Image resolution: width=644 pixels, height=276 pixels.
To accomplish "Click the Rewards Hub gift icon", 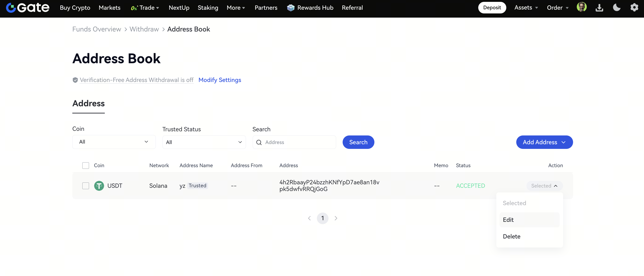I will 290,8.
